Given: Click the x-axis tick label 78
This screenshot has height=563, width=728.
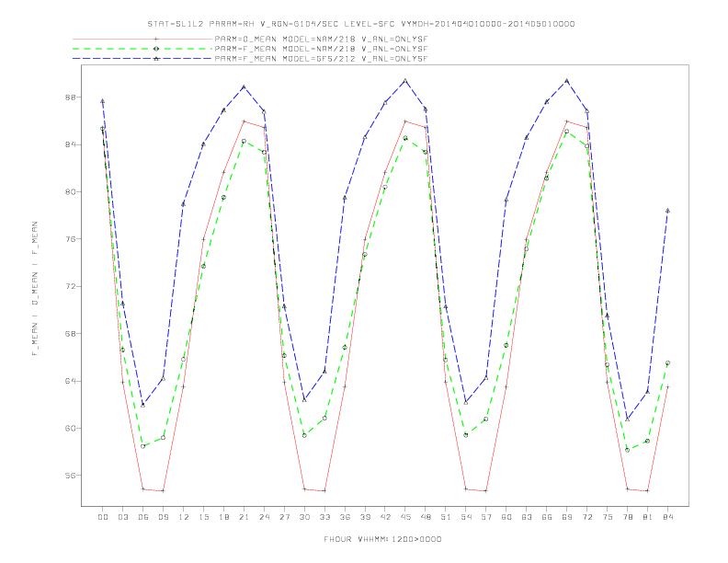Looking at the screenshot, I should click(628, 517).
